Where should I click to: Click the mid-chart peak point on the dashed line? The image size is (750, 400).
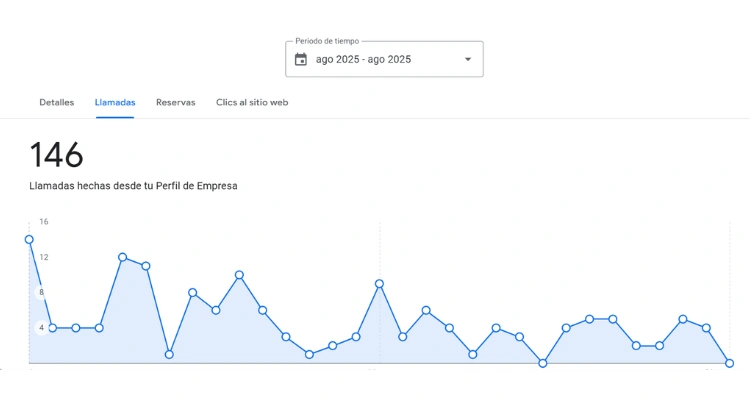pos(380,284)
